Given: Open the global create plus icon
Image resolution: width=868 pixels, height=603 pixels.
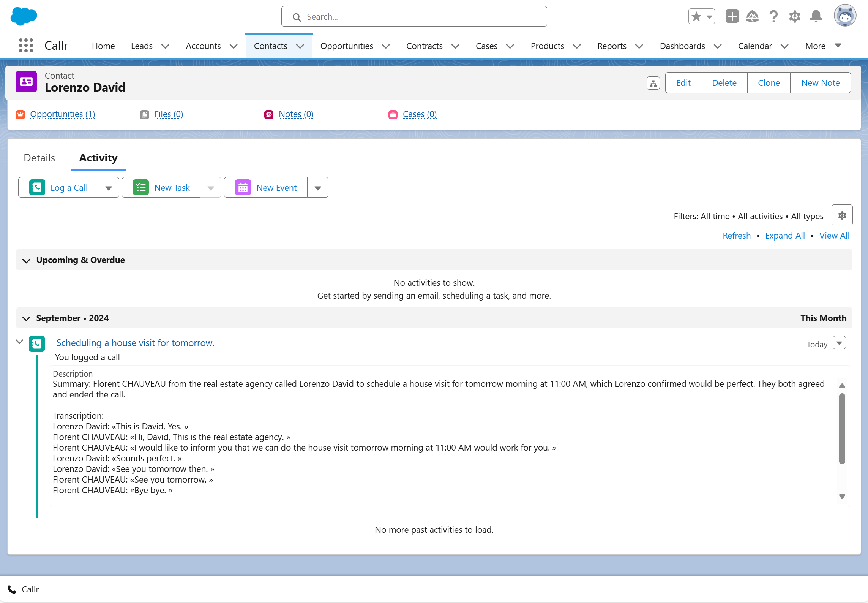Looking at the screenshot, I should 732,17.
